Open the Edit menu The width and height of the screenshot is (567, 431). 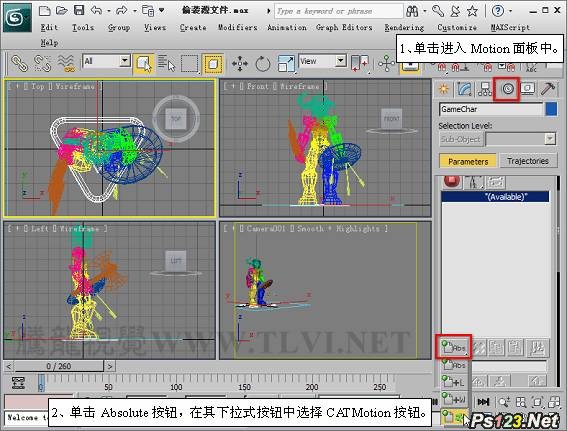coord(49,27)
